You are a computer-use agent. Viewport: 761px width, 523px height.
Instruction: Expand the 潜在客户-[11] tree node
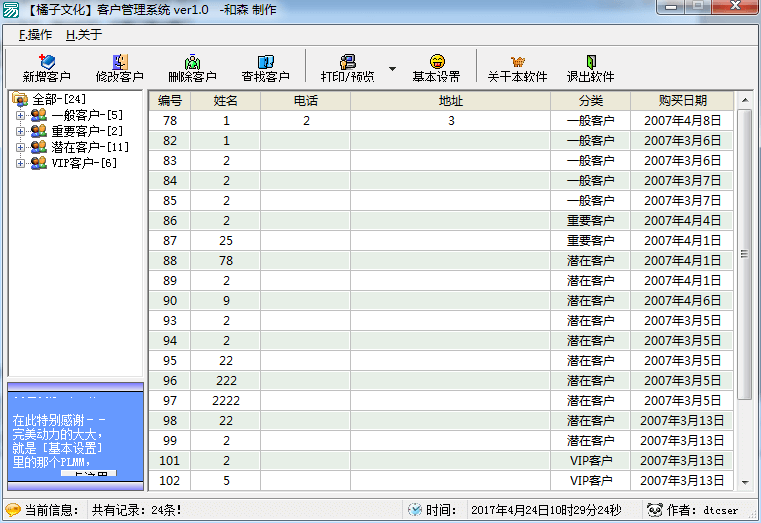(x=20, y=147)
